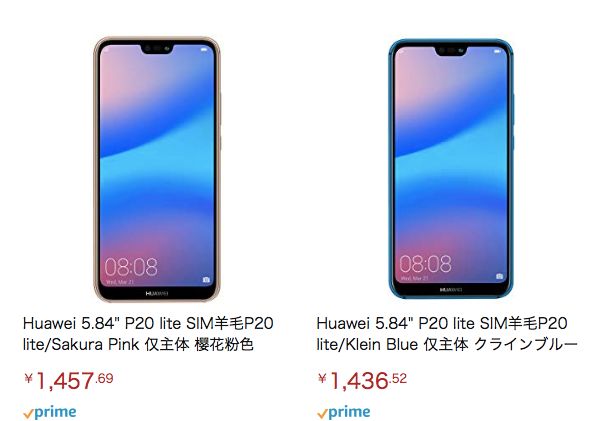Click the display notch on the Klein Blue phone
Screen dimensions: 601x421
451,51
